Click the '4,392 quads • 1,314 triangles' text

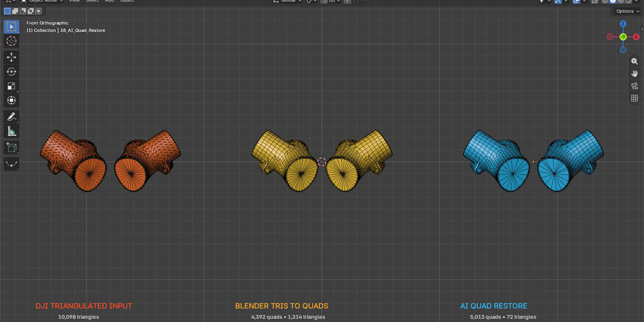(288, 317)
